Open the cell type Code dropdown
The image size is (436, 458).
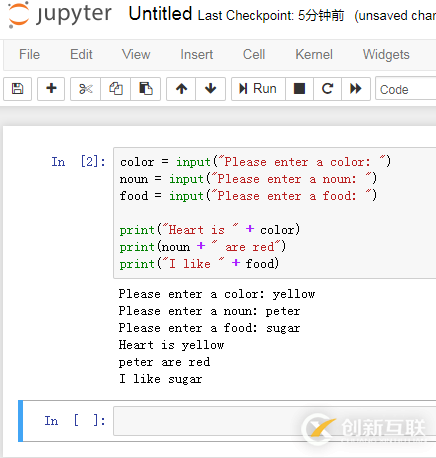pyautogui.click(x=405, y=89)
